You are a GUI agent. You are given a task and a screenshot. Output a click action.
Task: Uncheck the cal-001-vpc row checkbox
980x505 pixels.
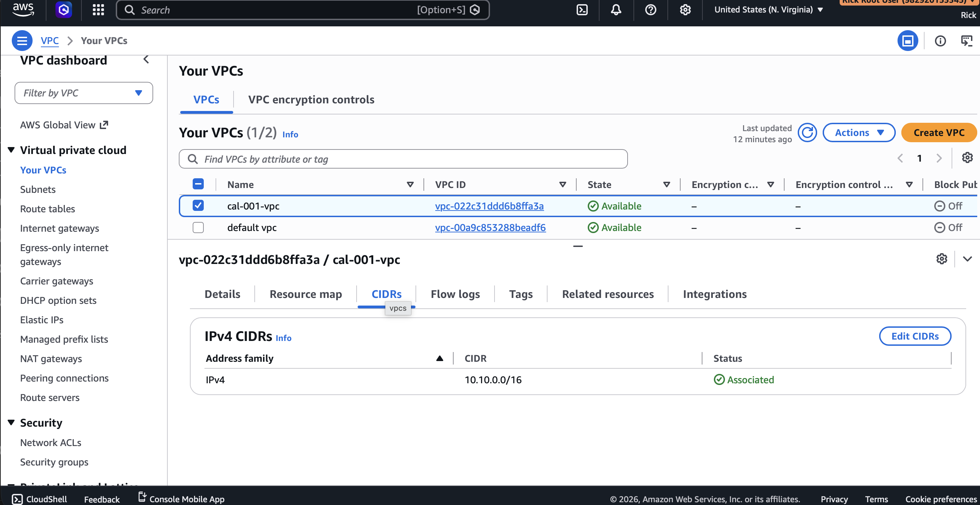coord(198,206)
